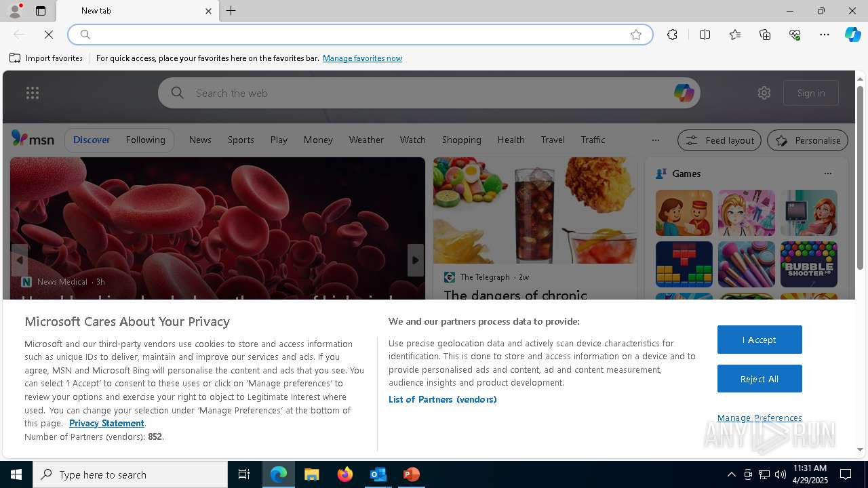
Task: Launch Firefox from the taskbar
Action: (x=344, y=474)
